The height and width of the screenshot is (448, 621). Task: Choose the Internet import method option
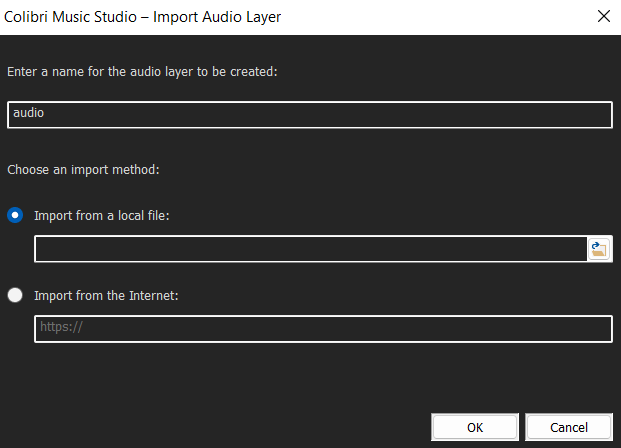coord(15,295)
